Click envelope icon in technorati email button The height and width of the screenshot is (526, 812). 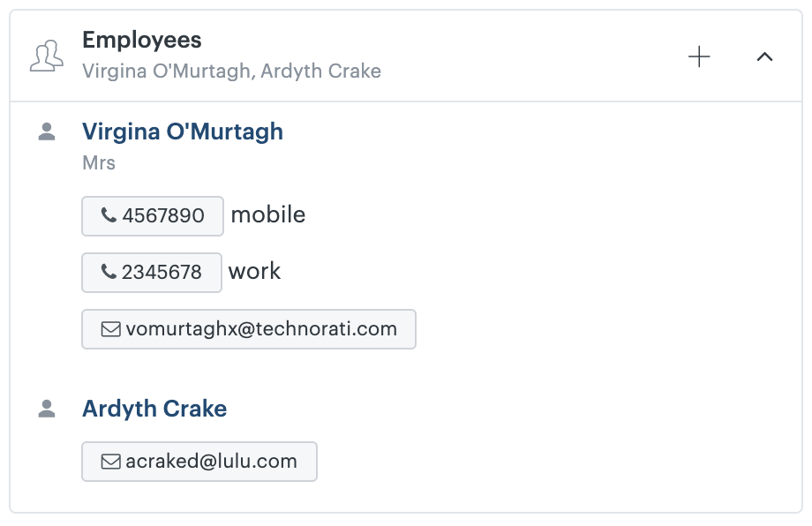coord(110,329)
